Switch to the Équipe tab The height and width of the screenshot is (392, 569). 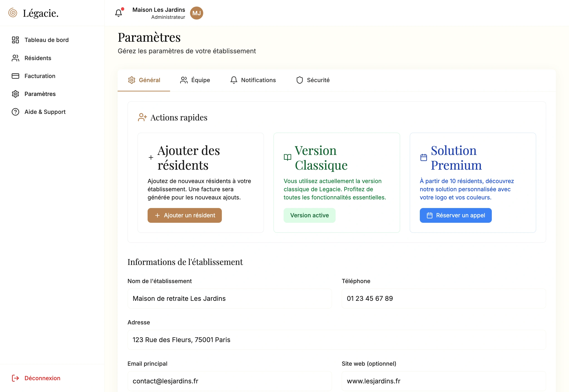coord(195,80)
